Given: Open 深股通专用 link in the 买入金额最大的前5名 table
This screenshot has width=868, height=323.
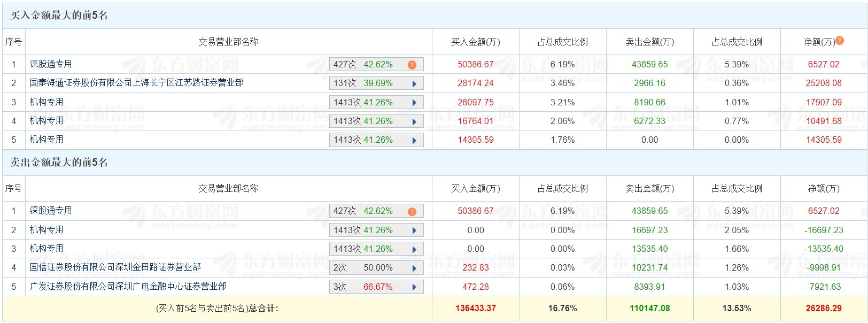Looking at the screenshot, I should [51, 64].
